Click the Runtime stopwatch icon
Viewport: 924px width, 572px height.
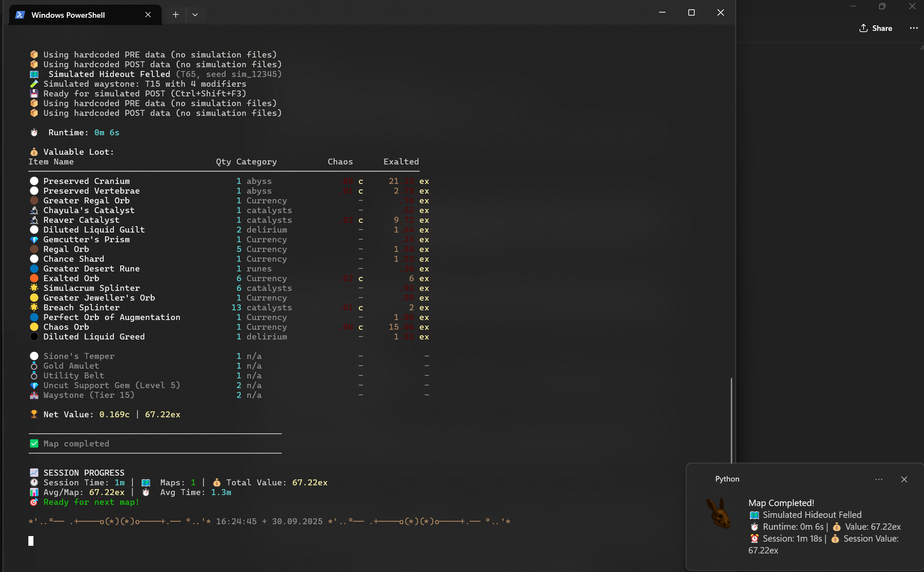[34, 132]
